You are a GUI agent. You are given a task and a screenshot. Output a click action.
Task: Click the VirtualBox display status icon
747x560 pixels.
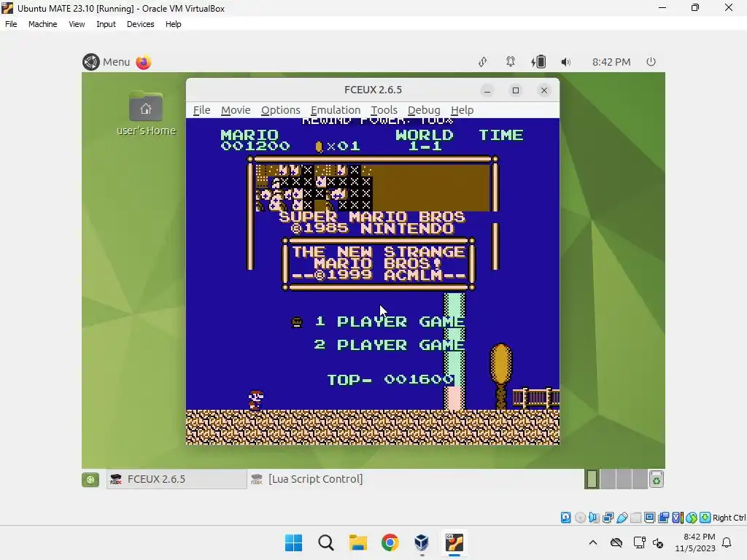(649, 517)
